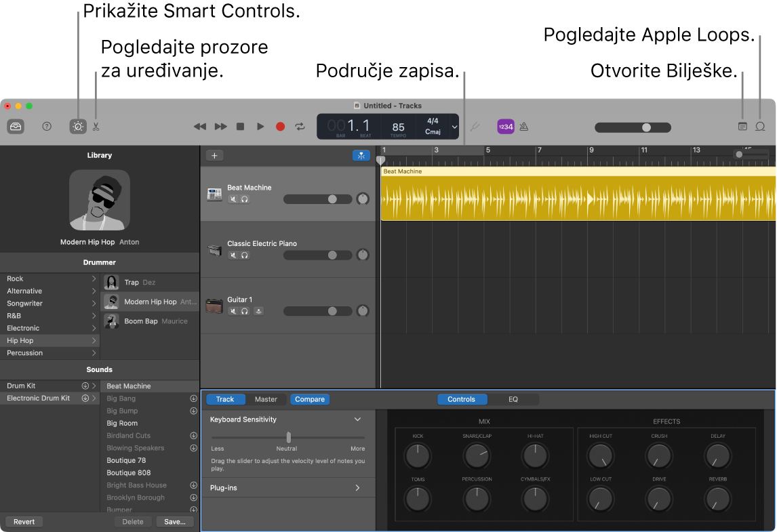Solo the Classic Electric Piano track
777x532 pixels.
(245, 255)
